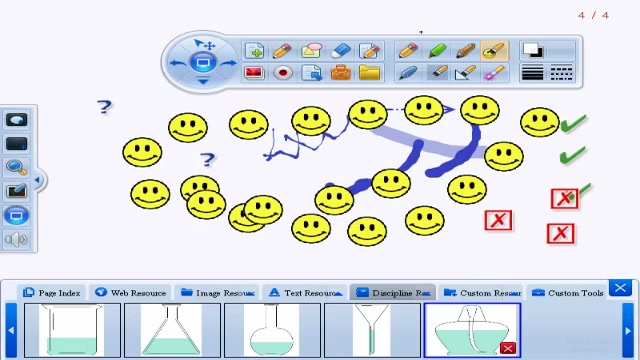The image size is (640, 360).
Task: Click the page edit pencil icon
Action: pos(369,51)
